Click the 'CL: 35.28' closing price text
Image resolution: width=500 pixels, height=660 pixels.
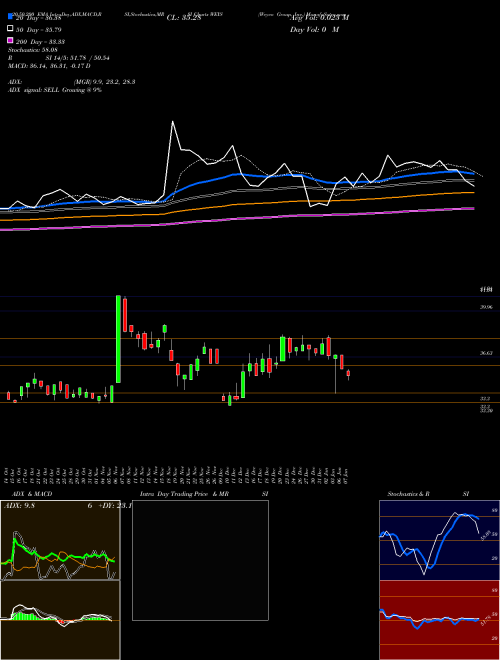click(184, 18)
